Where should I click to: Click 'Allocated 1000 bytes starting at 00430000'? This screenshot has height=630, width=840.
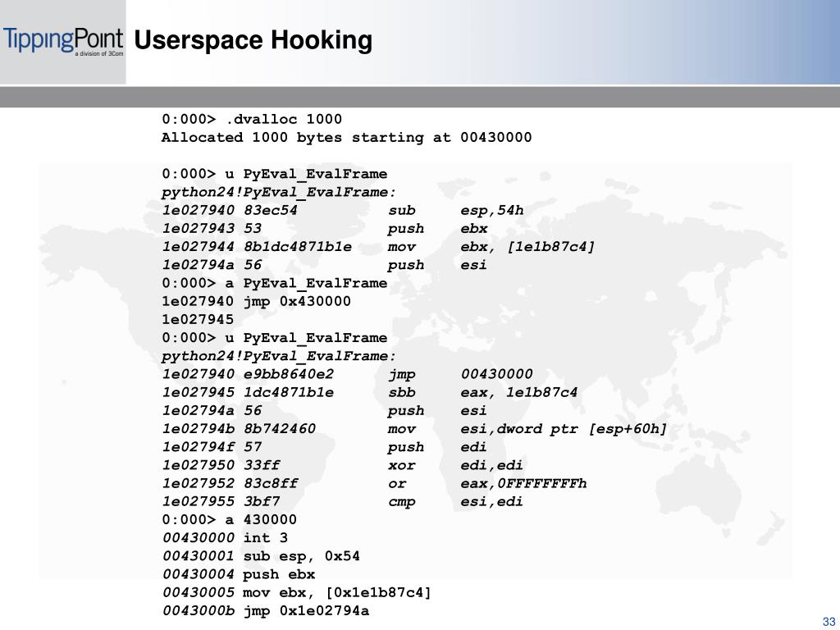pyautogui.click(x=347, y=137)
